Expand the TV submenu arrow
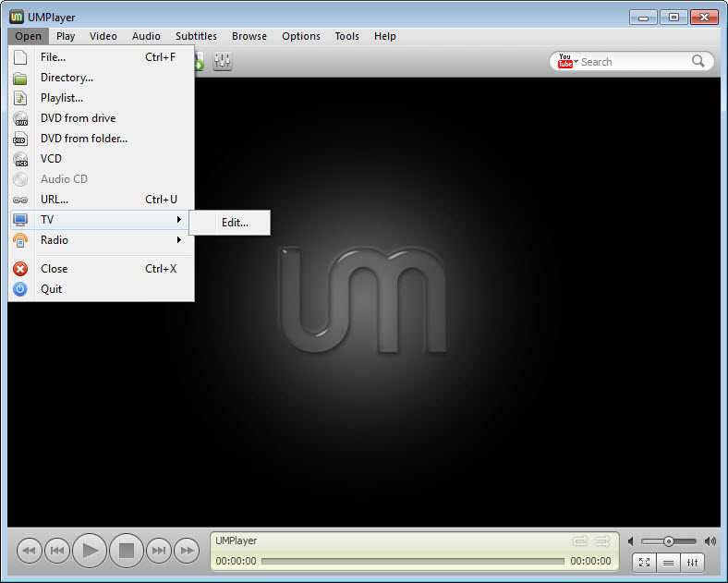 [x=178, y=220]
